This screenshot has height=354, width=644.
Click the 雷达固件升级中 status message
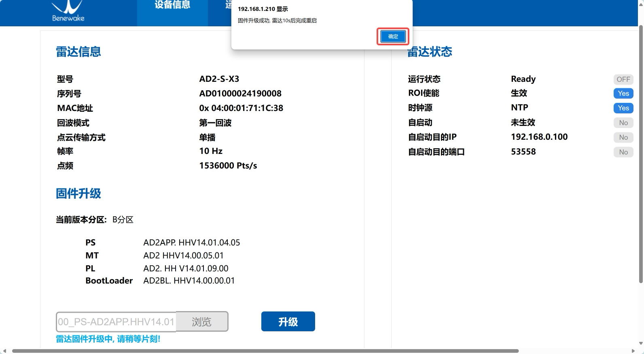(108, 339)
